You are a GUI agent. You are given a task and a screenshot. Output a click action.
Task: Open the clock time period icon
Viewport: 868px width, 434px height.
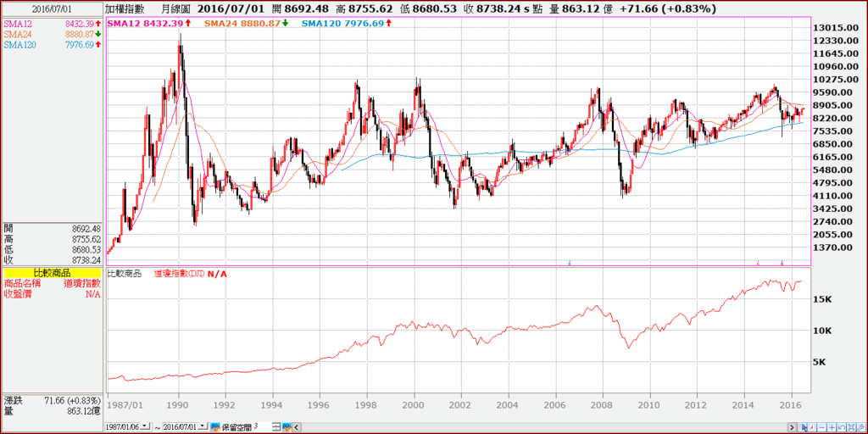coord(811,427)
